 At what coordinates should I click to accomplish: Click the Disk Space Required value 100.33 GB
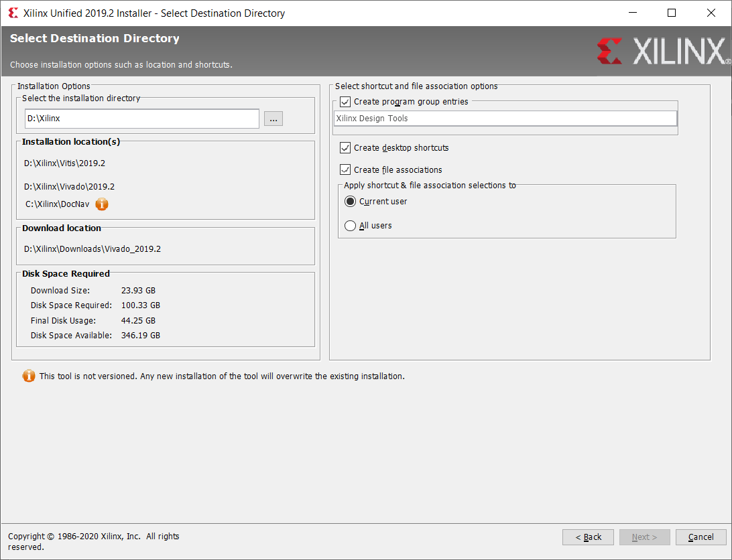141,305
